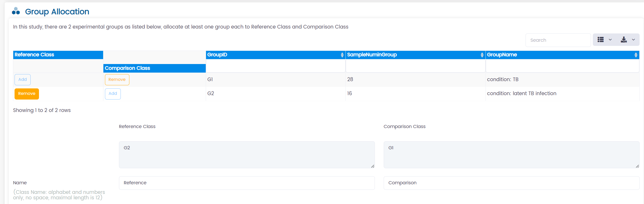Remove G1 from Comparison Class
The width and height of the screenshot is (644, 204).
click(x=117, y=80)
